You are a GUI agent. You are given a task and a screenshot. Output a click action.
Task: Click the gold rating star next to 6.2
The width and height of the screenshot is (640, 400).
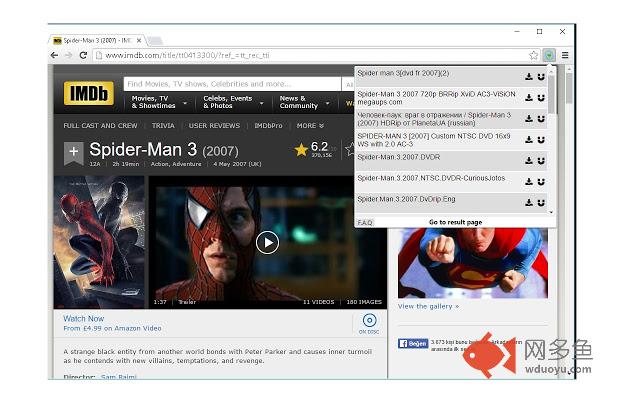pos(301,150)
